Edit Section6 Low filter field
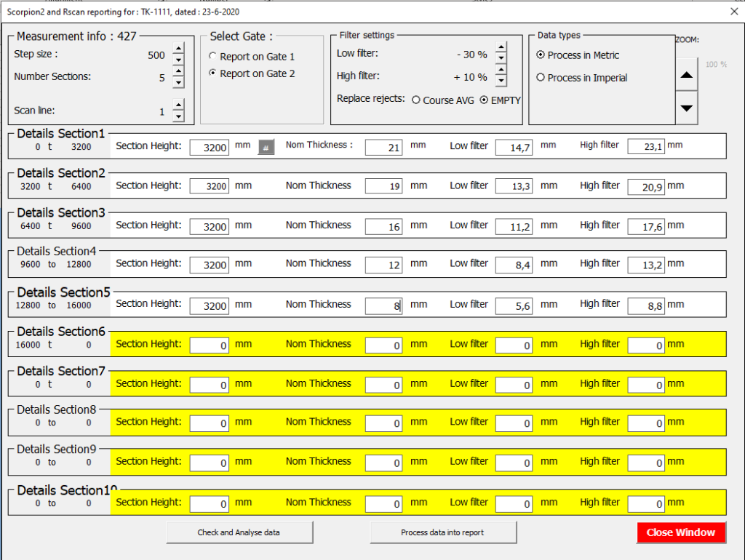745x560 pixels. click(x=514, y=345)
